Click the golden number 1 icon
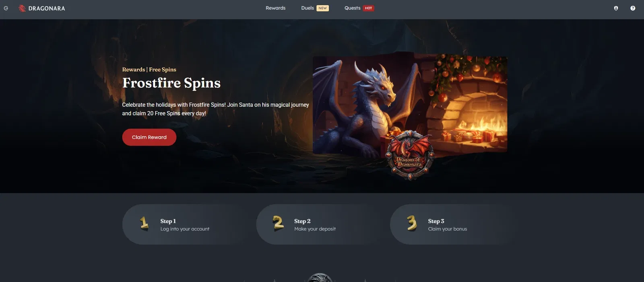 pyautogui.click(x=144, y=223)
